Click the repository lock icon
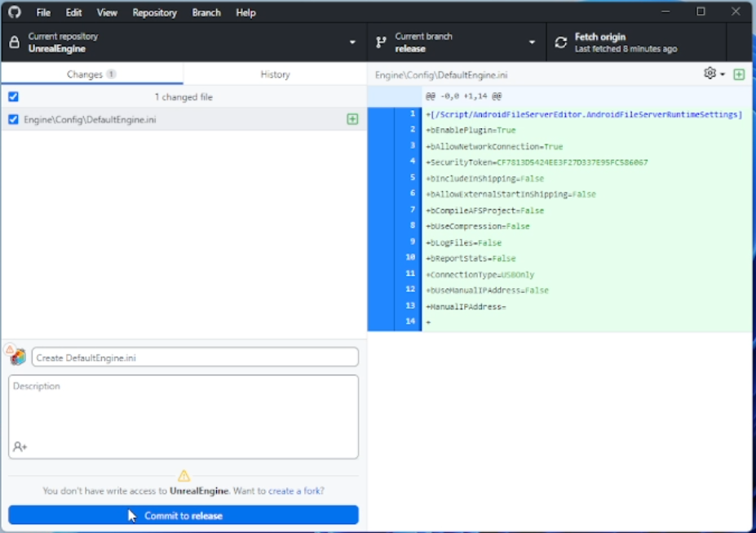The width and height of the screenshot is (756, 533). pos(15,42)
